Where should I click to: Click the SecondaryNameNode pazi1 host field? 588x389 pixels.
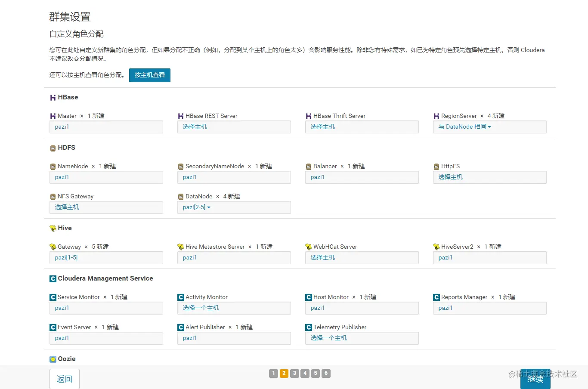pyautogui.click(x=234, y=177)
